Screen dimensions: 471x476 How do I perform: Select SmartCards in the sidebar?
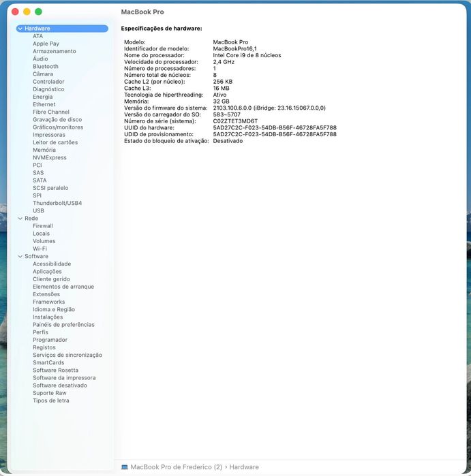point(48,362)
